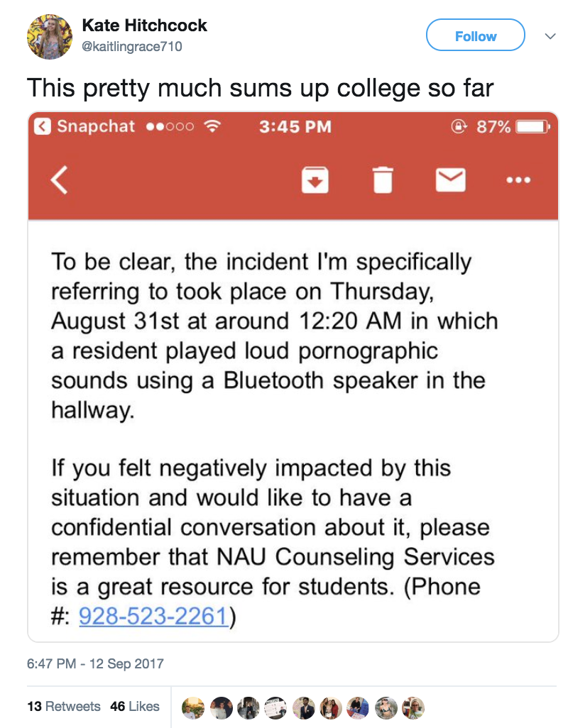Click the Follow button
Image resolution: width=568 pixels, height=728 pixels.
point(476,35)
